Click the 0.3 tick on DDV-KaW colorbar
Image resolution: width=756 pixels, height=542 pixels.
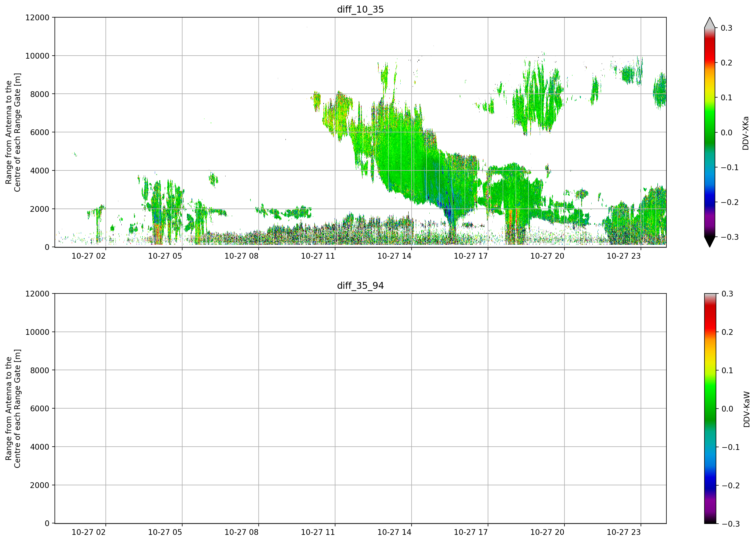click(x=727, y=294)
